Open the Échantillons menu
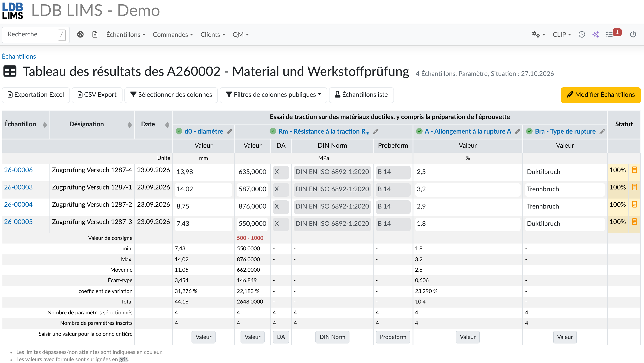The width and height of the screenshot is (644, 363). (126, 35)
